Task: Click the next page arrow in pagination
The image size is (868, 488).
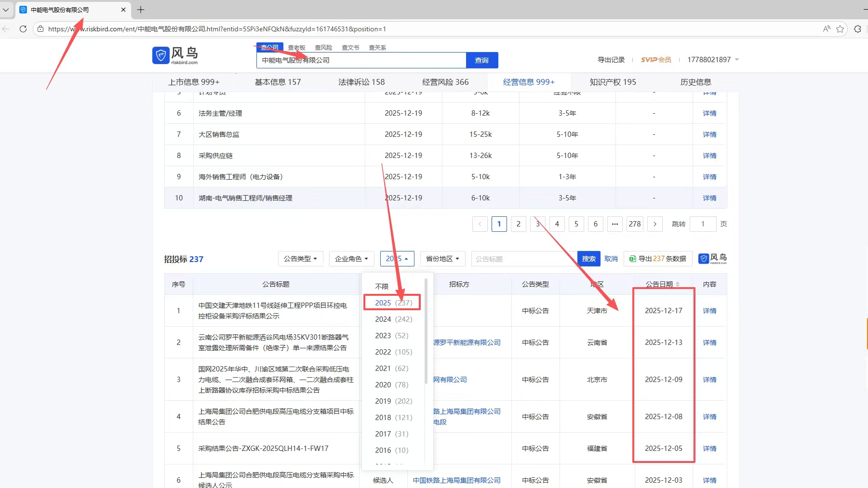Action: 654,224
